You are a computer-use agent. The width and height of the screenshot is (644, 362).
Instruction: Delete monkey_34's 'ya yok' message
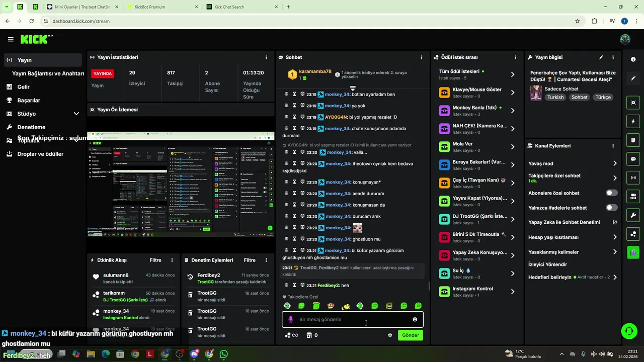(287, 106)
